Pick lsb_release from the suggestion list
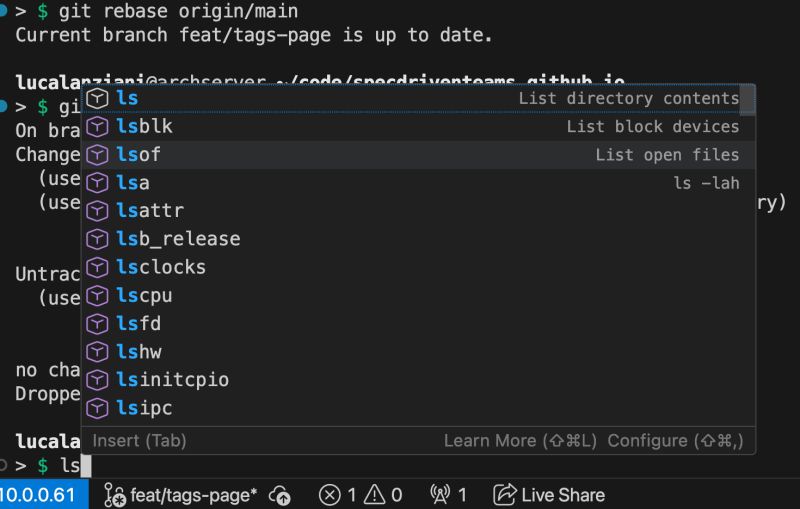Image resolution: width=800 pixels, height=509 pixels. pos(178,239)
